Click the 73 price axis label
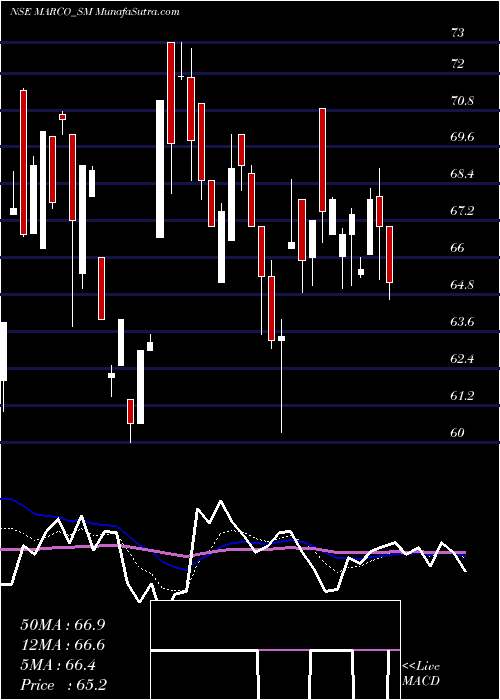 click(x=458, y=33)
